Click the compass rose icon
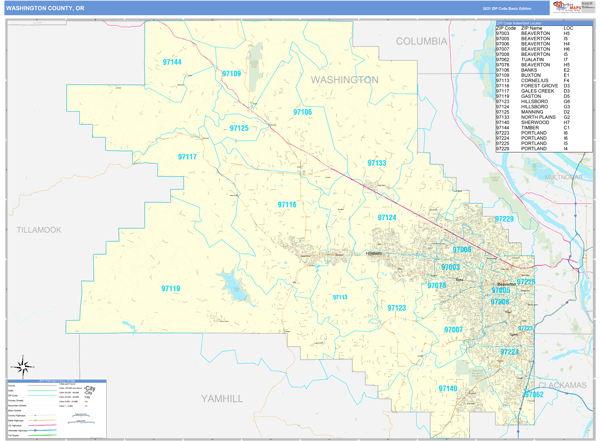This screenshot has width=600, height=441. point(23,367)
